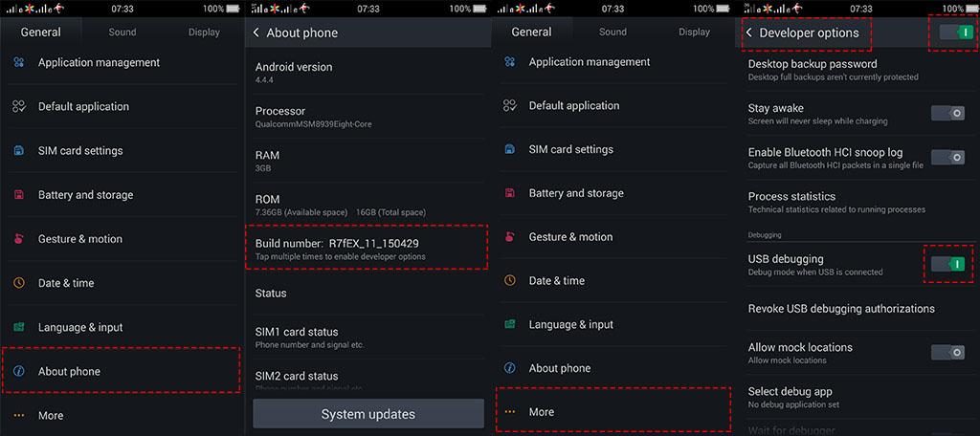The height and width of the screenshot is (436, 980).
Task: Open Select debug app option
Action: click(x=857, y=397)
